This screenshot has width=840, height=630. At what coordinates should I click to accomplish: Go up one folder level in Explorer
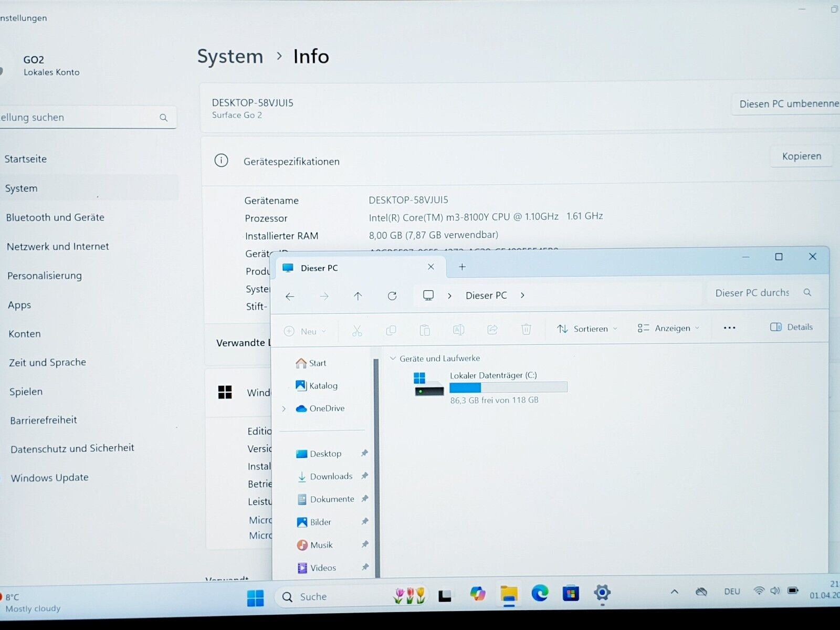click(x=358, y=296)
